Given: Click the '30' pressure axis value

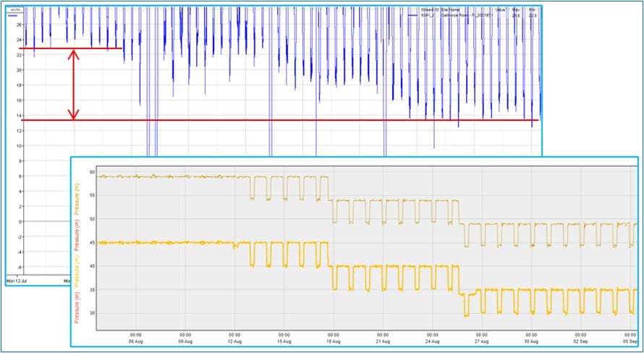Looking at the screenshot, I should [92, 312].
